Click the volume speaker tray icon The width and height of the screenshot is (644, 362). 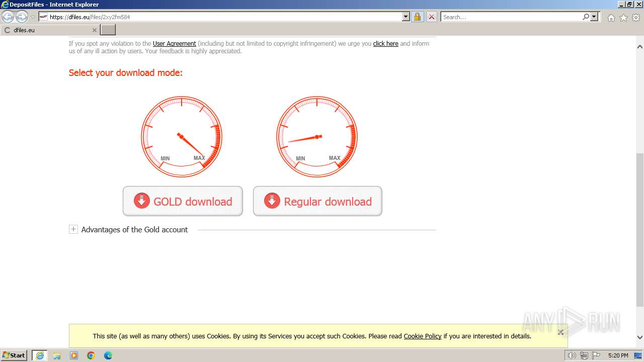click(x=572, y=355)
